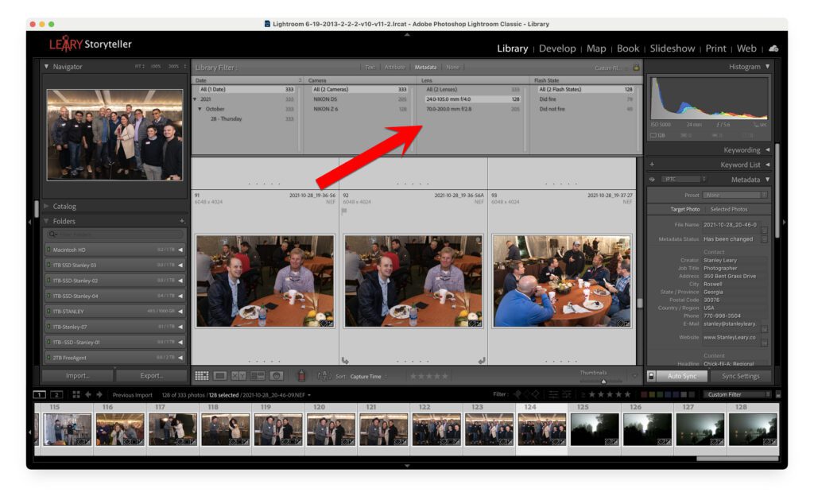This screenshot has height=504, width=814.
Task: Open the Develop module
Action: [x=557, y=48]
